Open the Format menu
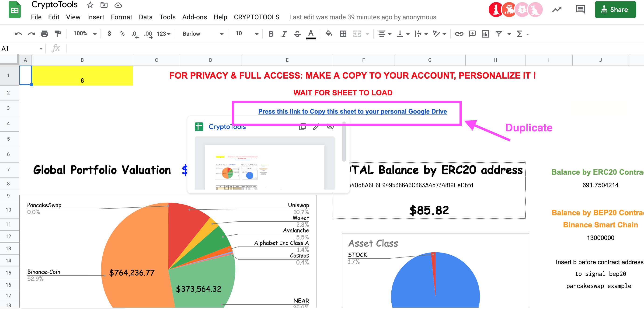The image size is (644, 309). pos(121,17)
